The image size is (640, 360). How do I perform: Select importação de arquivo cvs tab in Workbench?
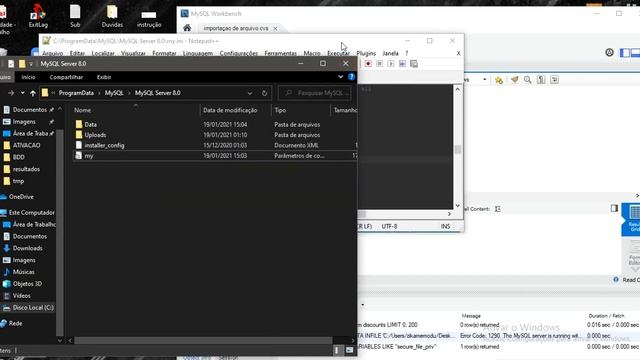pyautogui.click(x=236, y=28)
